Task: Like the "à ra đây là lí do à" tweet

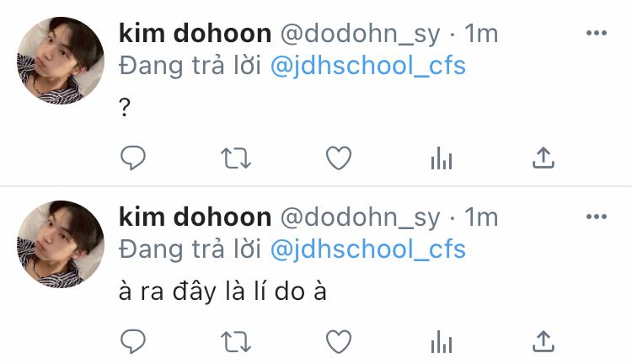Action: tap(339, 342)
